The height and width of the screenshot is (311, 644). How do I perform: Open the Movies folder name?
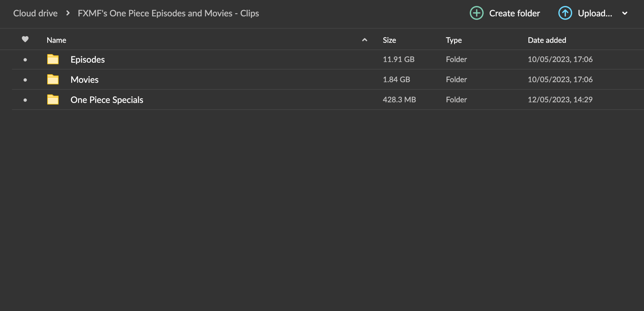tap(85, 79)
